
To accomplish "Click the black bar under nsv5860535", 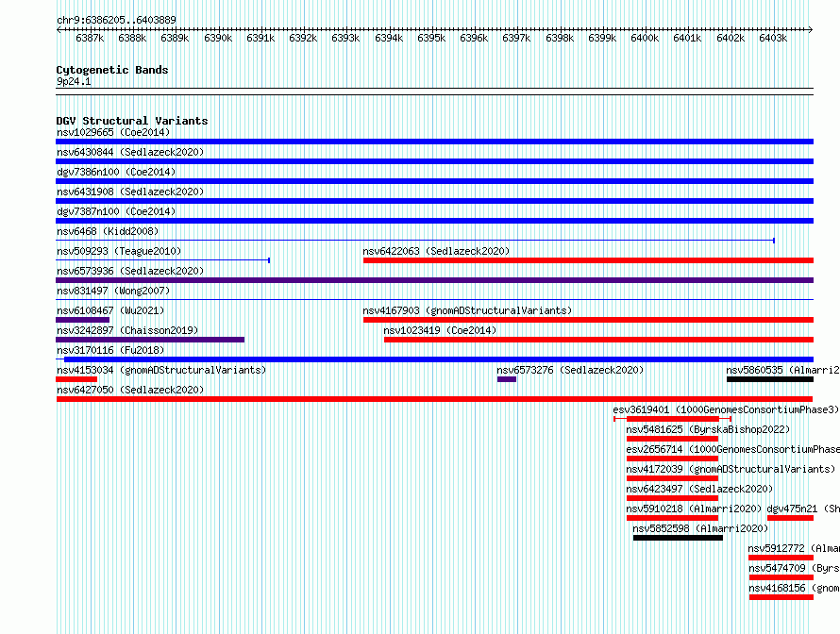I will pos(770,379).
